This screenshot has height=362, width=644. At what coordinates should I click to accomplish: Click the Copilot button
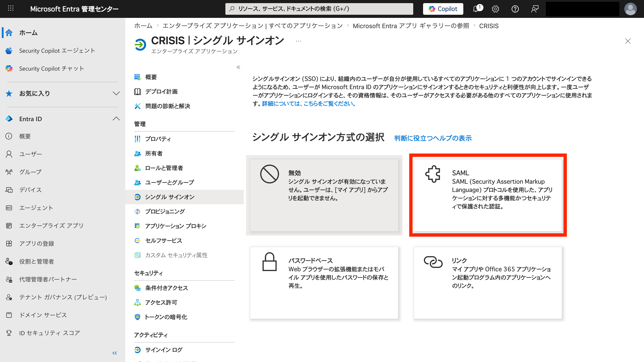(443, 9)
